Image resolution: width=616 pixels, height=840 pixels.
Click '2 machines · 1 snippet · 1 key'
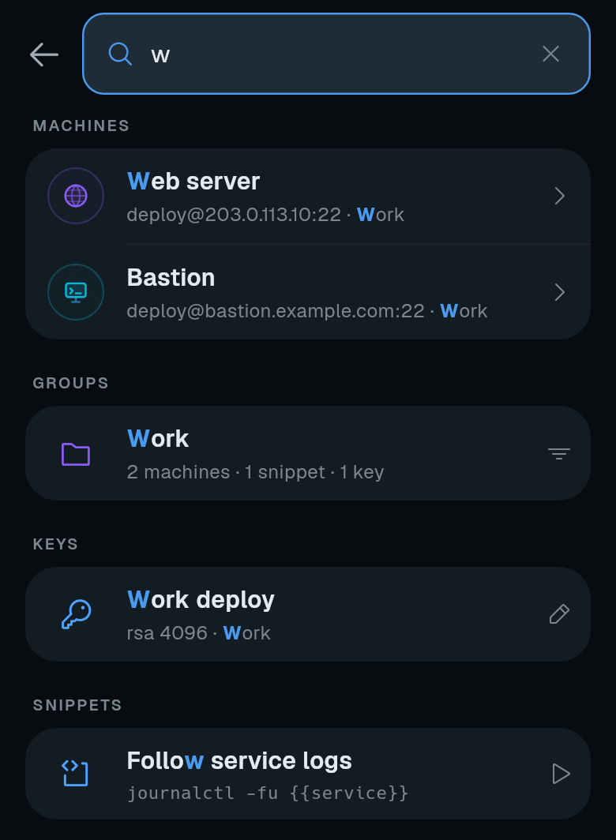255,472
